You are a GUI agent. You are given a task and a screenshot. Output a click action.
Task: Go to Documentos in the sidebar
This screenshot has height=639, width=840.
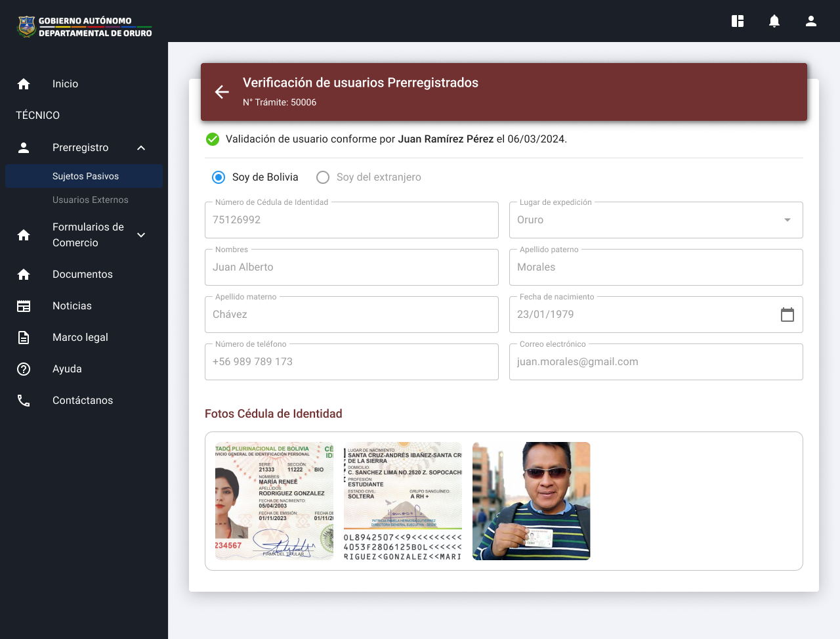(x=83, y=275)
